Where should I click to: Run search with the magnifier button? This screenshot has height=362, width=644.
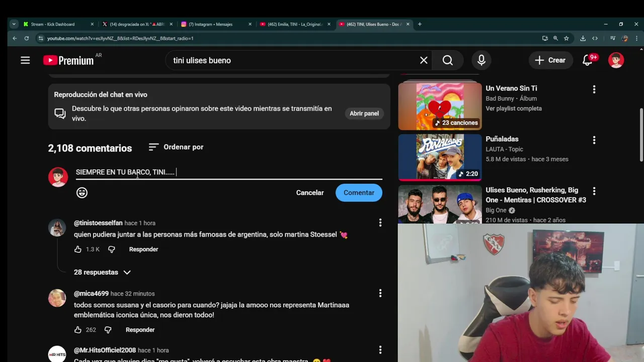(448, 60)
